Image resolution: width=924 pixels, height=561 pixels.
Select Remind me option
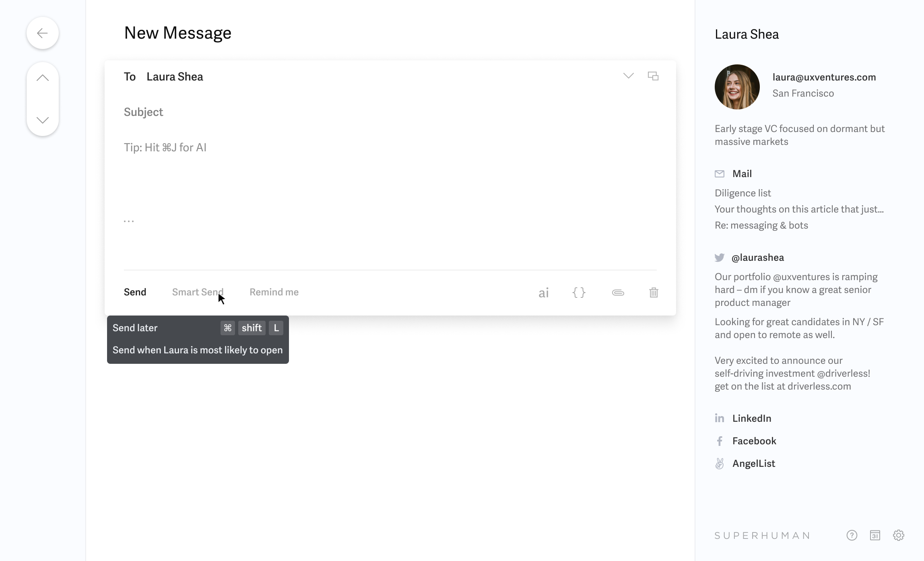pyautogui.click(x=274, y=292)
